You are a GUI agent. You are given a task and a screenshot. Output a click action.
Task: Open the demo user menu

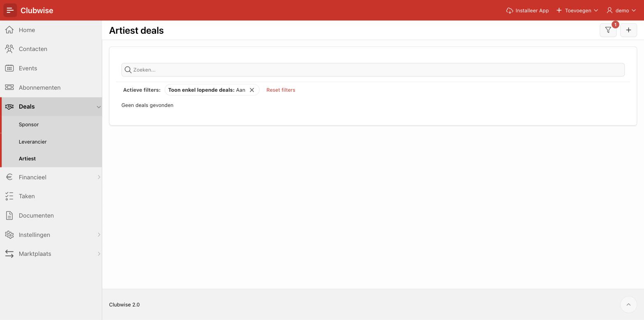pos(621,10)
